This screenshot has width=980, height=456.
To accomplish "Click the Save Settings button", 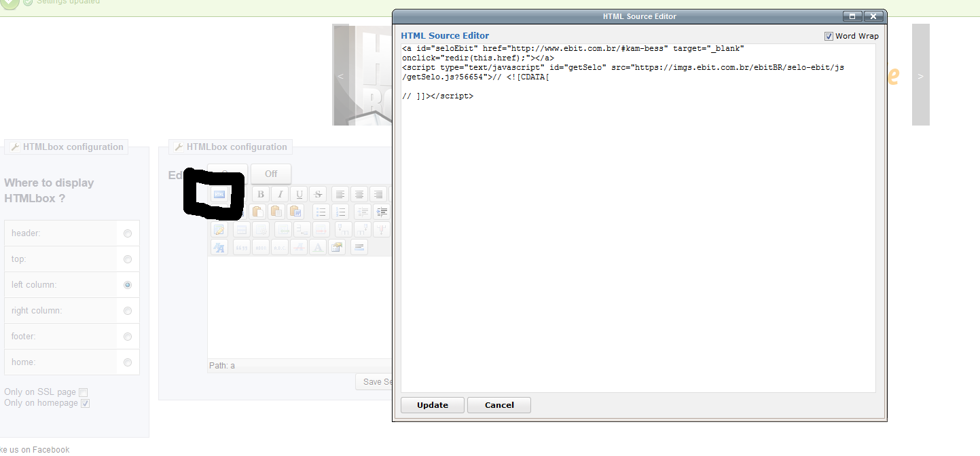I will point(374,381).
